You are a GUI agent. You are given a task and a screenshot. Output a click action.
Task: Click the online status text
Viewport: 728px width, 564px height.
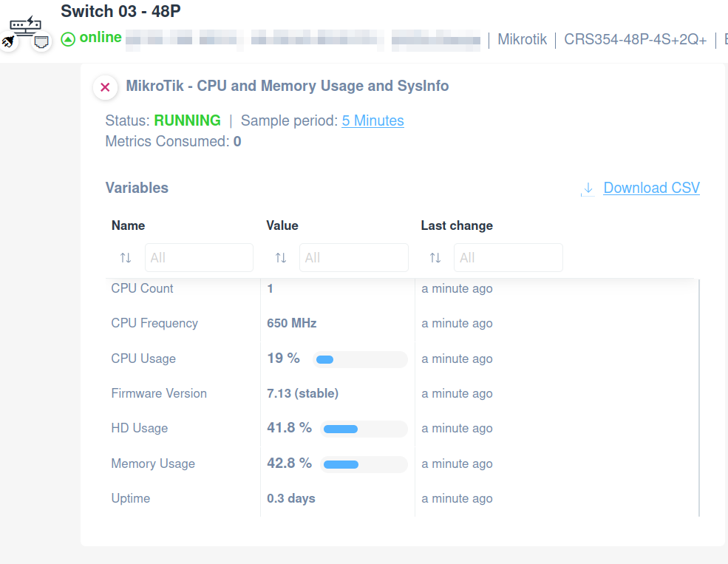[101, 38]
